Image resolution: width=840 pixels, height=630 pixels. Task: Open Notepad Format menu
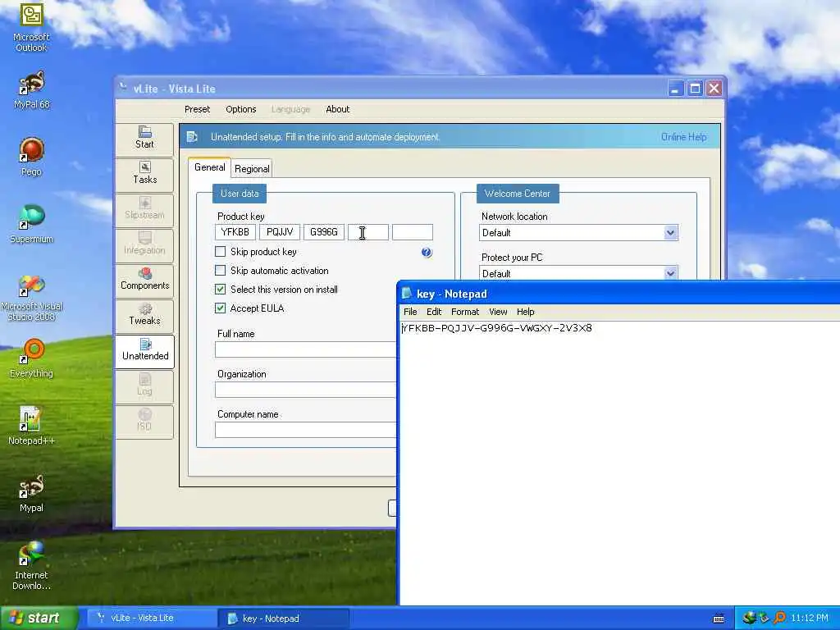[x=465, y=312]
